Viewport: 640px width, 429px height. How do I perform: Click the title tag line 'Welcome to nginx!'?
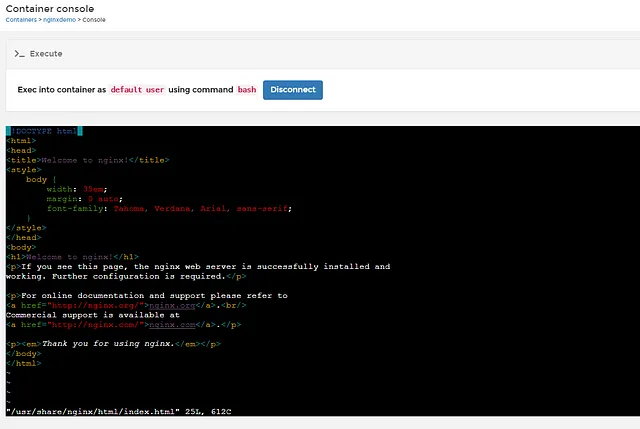pyautogui.click(x=88, y=160)
